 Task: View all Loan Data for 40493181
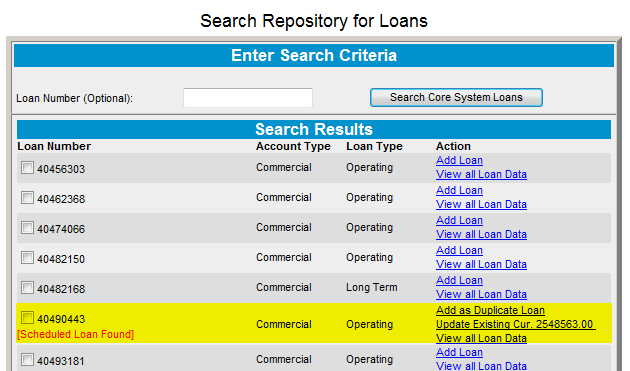pos(481,366)
